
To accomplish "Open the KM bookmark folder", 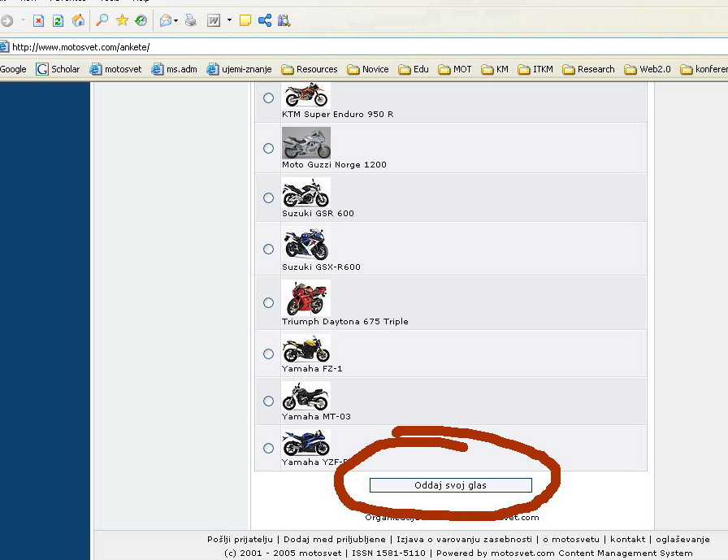I will (495, 69).
